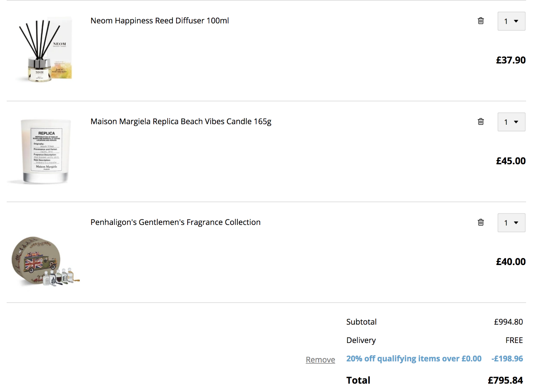
Task: Open Penhaligon's Gentlemen's Fragrance Collection title
Action: coord(175,222)
